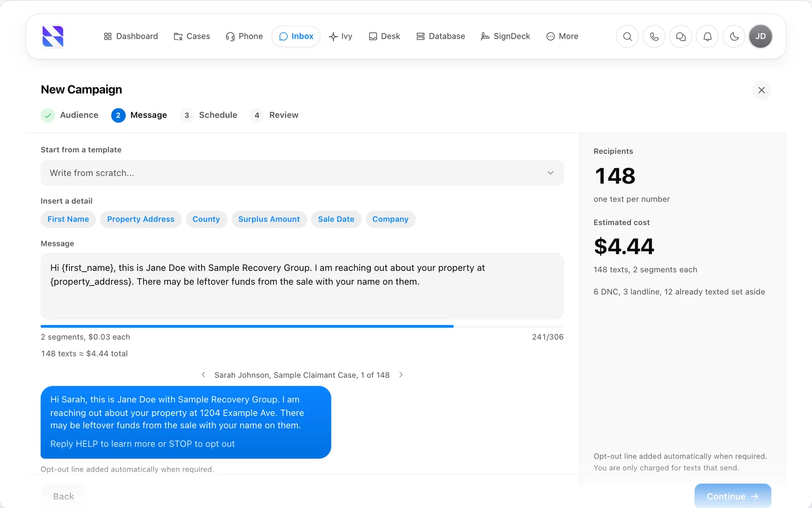Viewport: 812px width, 508px height.
Task: Insert County detail chip
Action: [x=206, y=219]
